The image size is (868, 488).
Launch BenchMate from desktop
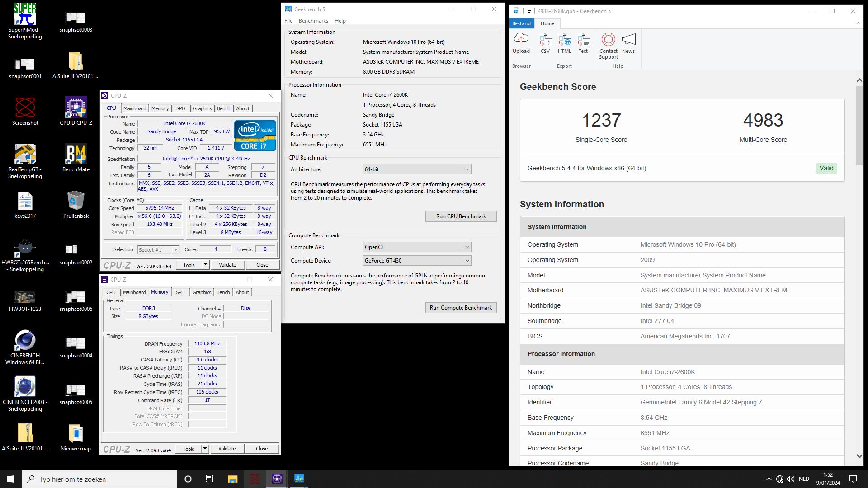[75, 158]
